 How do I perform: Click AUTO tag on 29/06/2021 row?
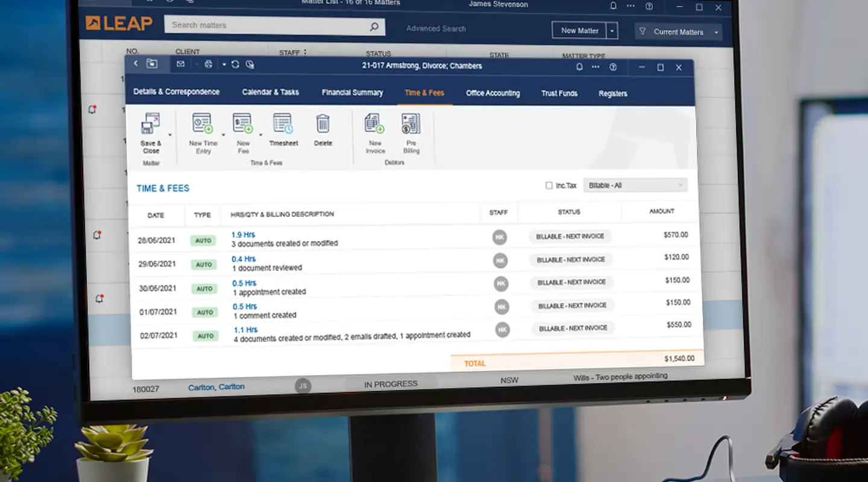[204, 264]
